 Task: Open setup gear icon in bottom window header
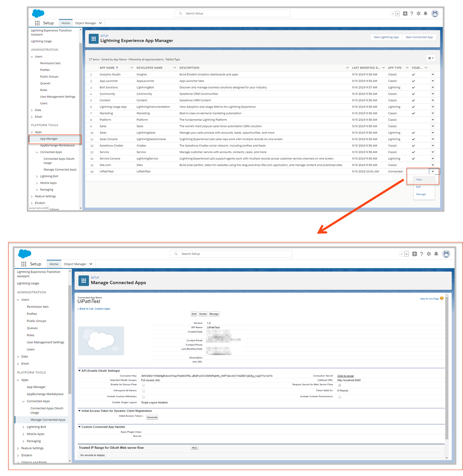tap(429, 254)
